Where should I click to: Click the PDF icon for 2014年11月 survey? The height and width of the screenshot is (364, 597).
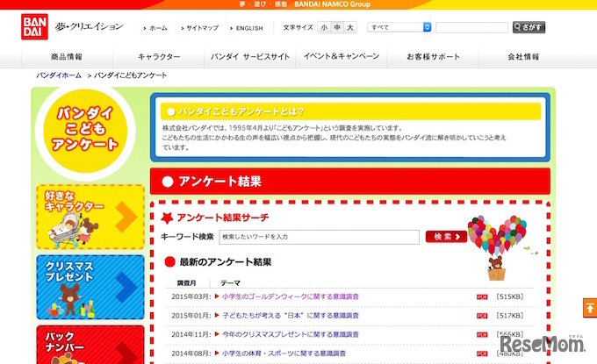tap(482, 335)
